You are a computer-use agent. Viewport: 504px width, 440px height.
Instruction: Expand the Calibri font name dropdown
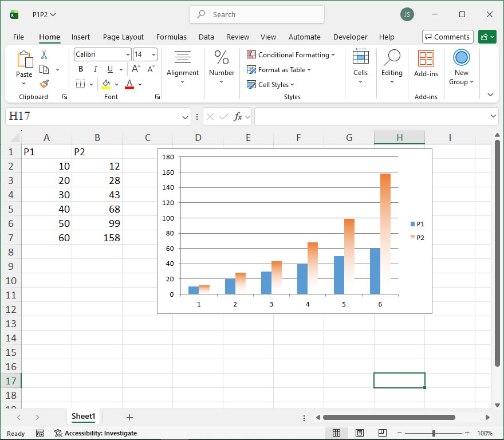click(x=128, y=55)
